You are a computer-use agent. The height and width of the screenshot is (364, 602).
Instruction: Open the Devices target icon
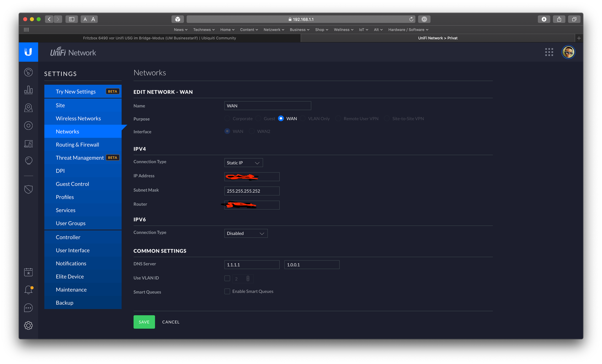[x=28, y=126]
